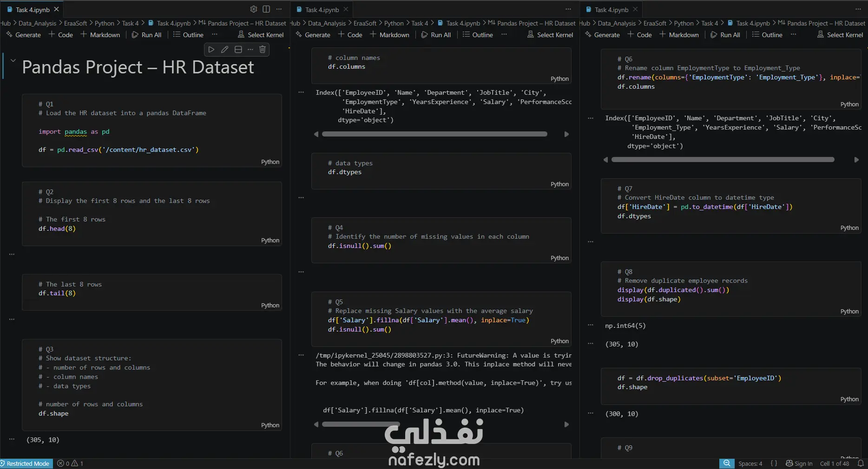Add a Markdown cell in left pane
The width and height of the screenshot is (868, 469).
coord(100,35)
